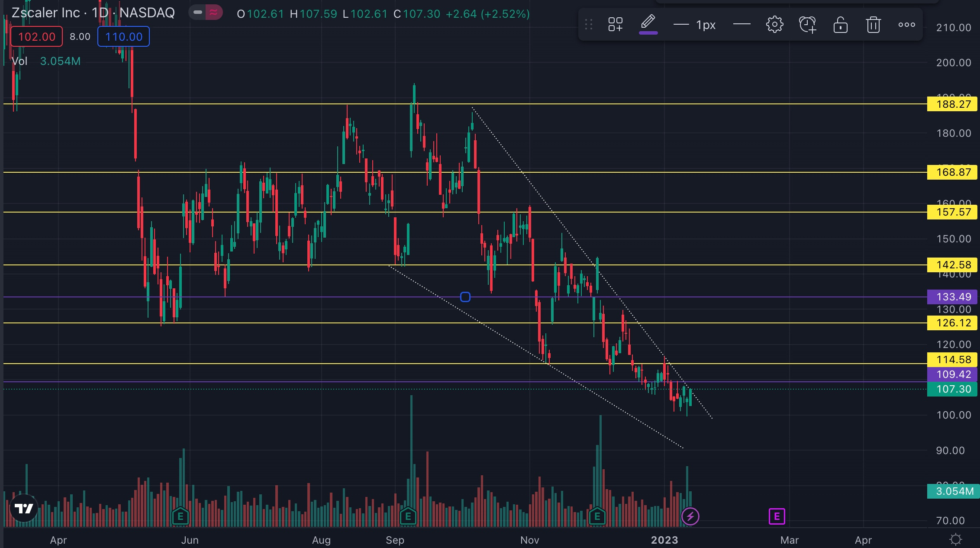Select the purple 133.49 price label
The image size is (980, 548).
(952, 297)
